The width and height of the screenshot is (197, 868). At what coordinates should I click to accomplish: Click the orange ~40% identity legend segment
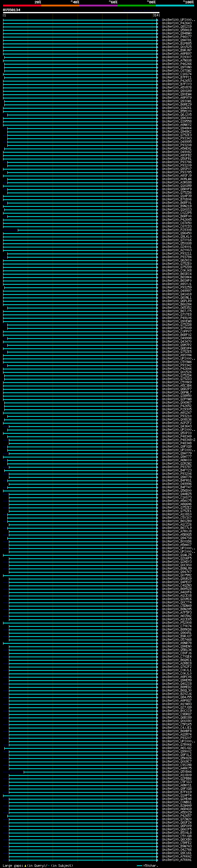[x=60, y=6]
